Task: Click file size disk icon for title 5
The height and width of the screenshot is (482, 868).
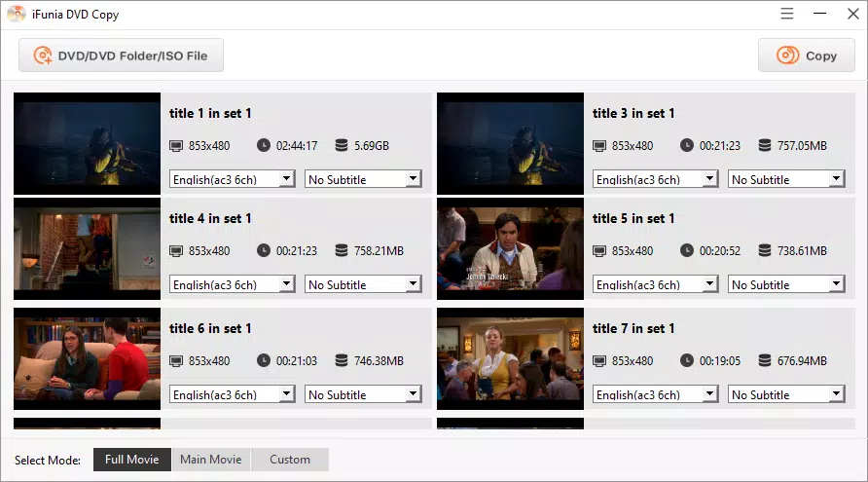Action: (765, 250)
